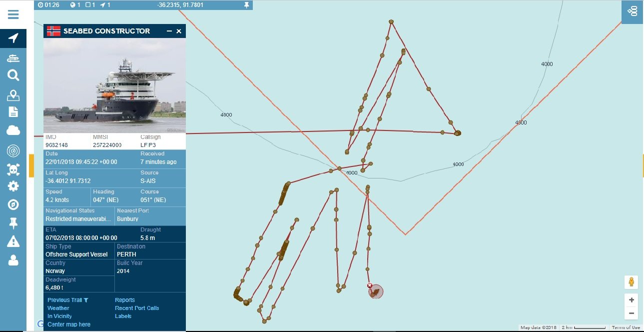Click the Restricted maneuverability status text
The image size is (644, 332).
78,218
